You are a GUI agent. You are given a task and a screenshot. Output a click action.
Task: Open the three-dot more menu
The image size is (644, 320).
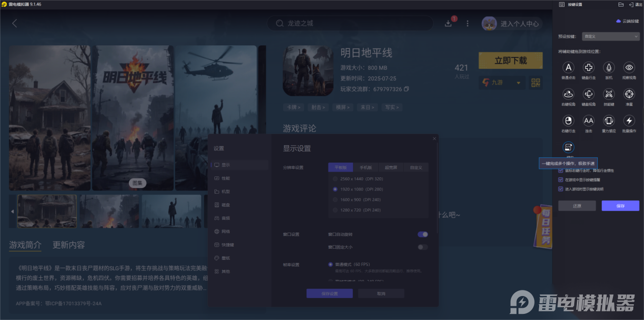click(467, 23)
